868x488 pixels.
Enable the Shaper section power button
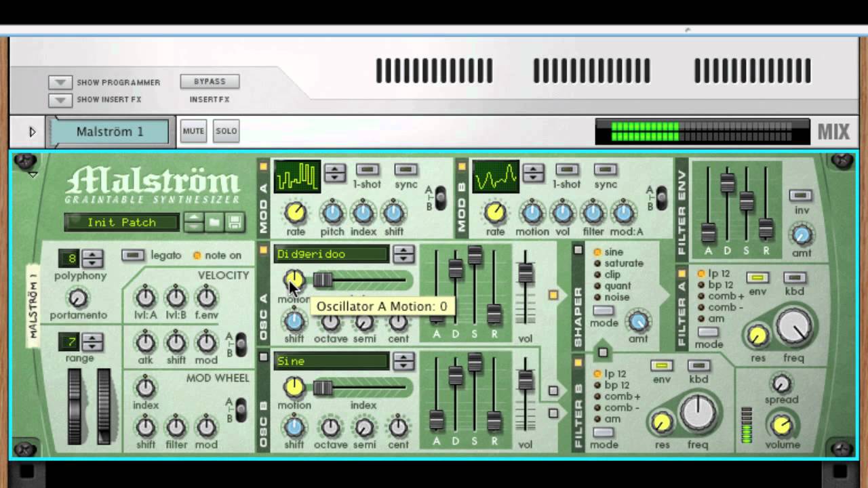coord(578,250)
